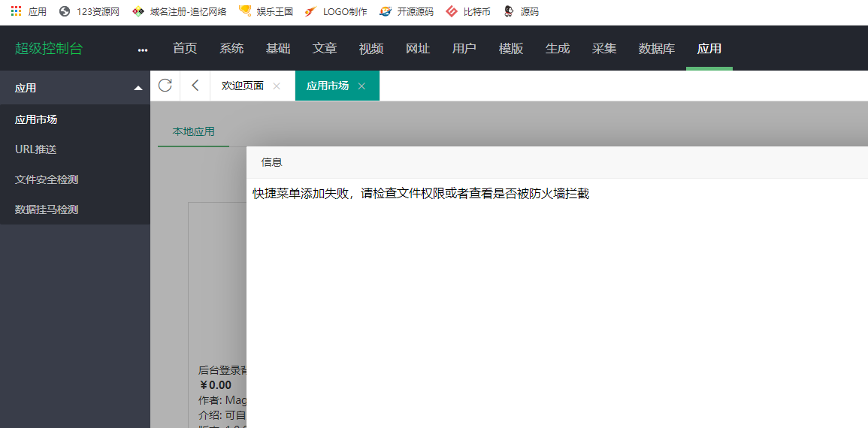The image size is (868, 428).
Task: Switch to the 欢迎页面 tab
Action: [243, 86]
